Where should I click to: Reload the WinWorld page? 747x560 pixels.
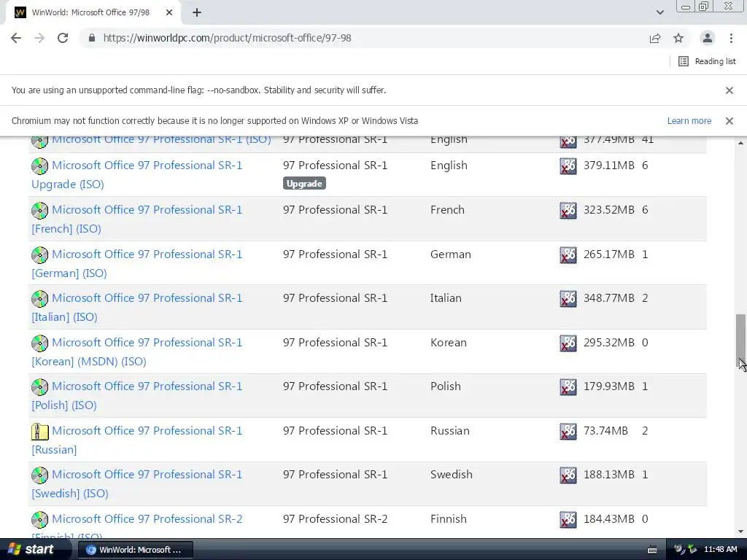coord(63,38)
